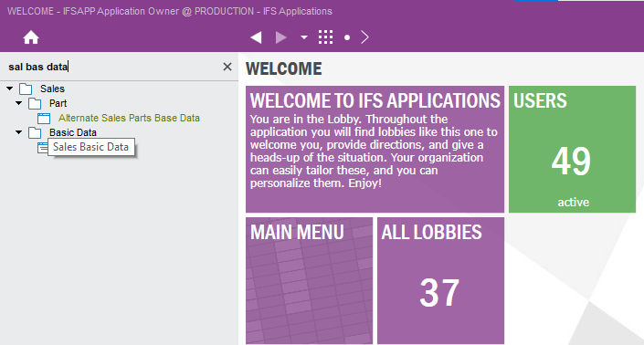Image resolution: width=644 pixels, height=345 pixels.
Task: Select the Basic Data folder icon
Action: (35, 132)
